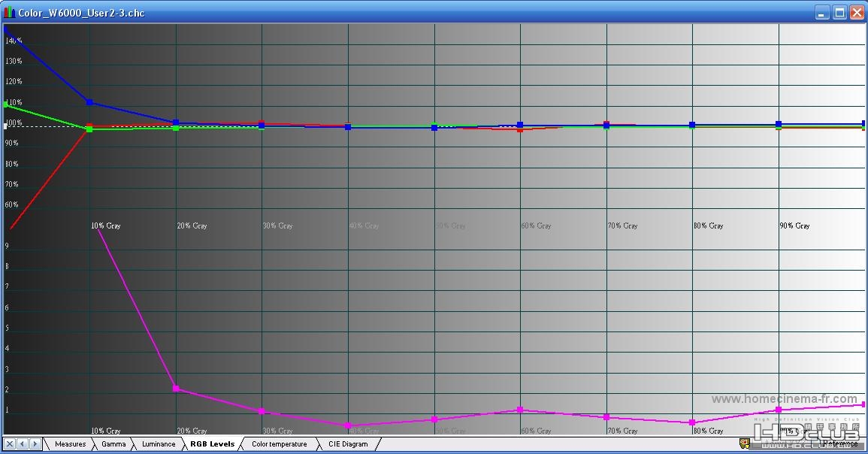Screen dimensions: 868x454
Task: Click the blue data point at 10% Gray
Action: tap(89, 102)
